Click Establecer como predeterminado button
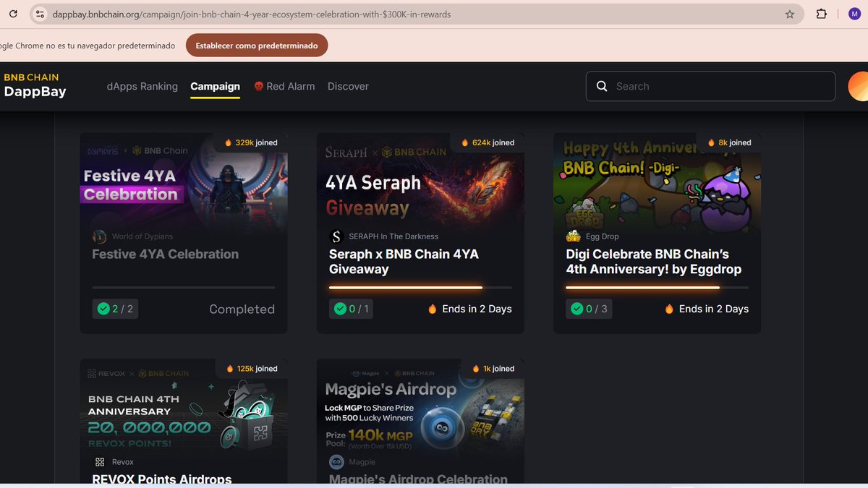Viewport: 868px width, 488px height. (257, 46)
